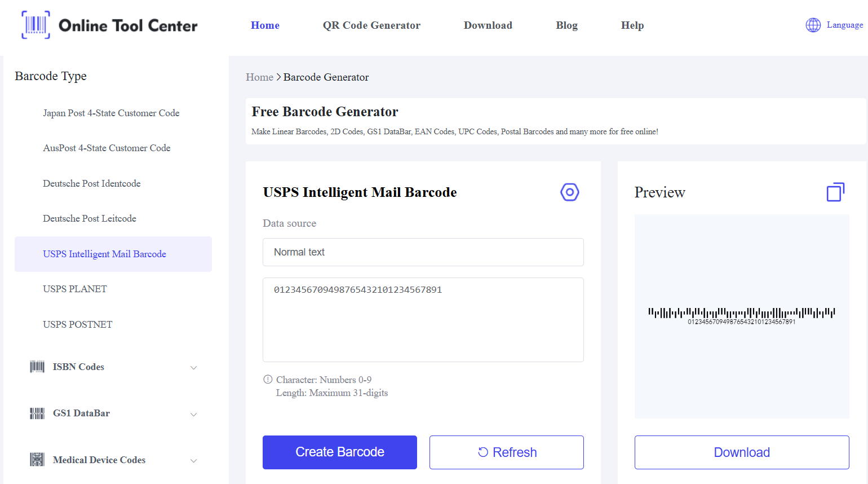
Task: Click the Create Barcode button
Action: [340, 452]
